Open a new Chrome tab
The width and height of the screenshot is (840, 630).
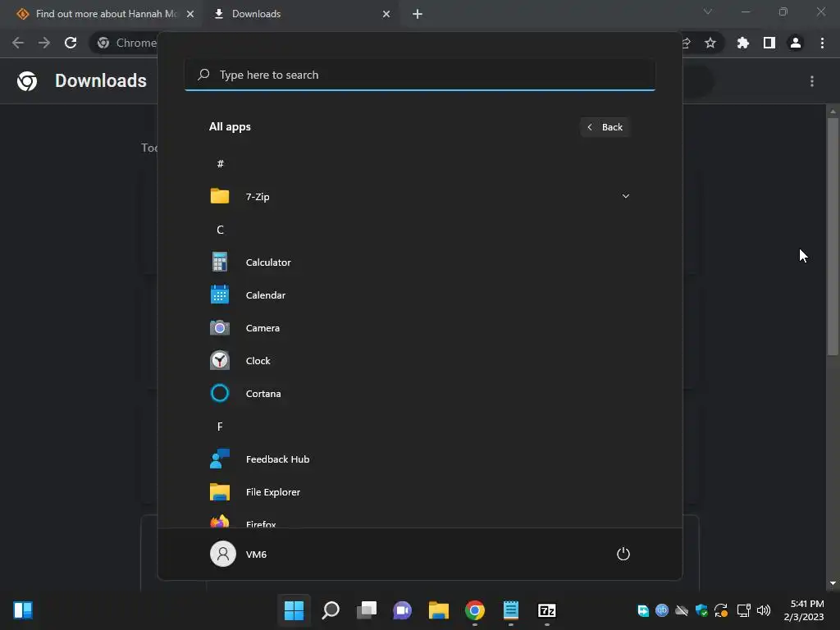click(418, 14)
